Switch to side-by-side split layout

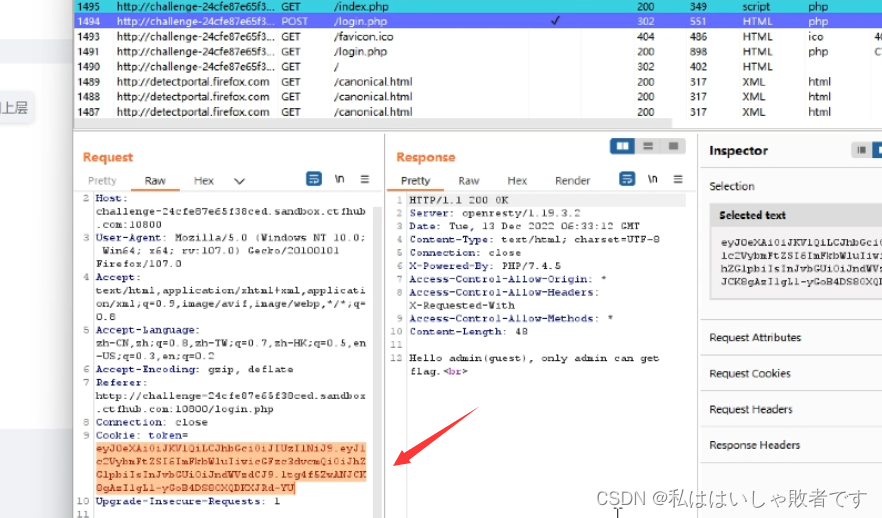(623, 146)
